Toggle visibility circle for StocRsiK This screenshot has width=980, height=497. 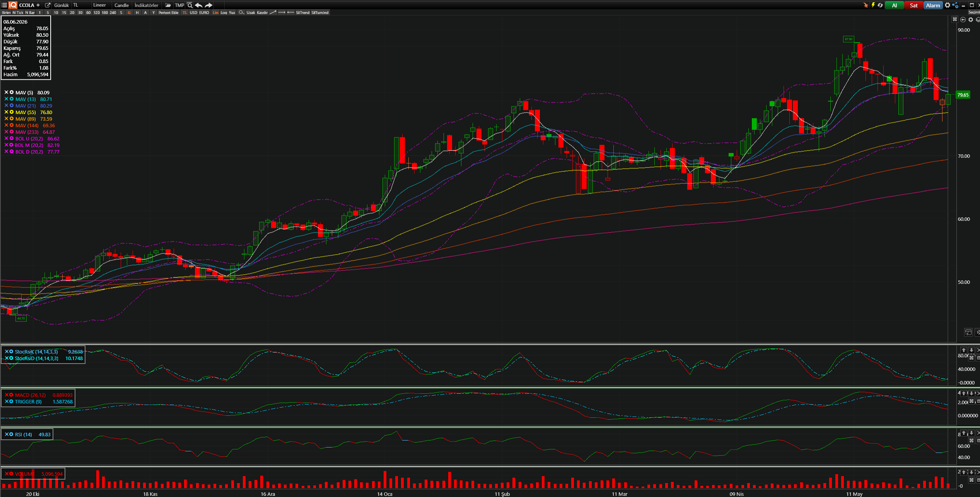coord(11,352)
